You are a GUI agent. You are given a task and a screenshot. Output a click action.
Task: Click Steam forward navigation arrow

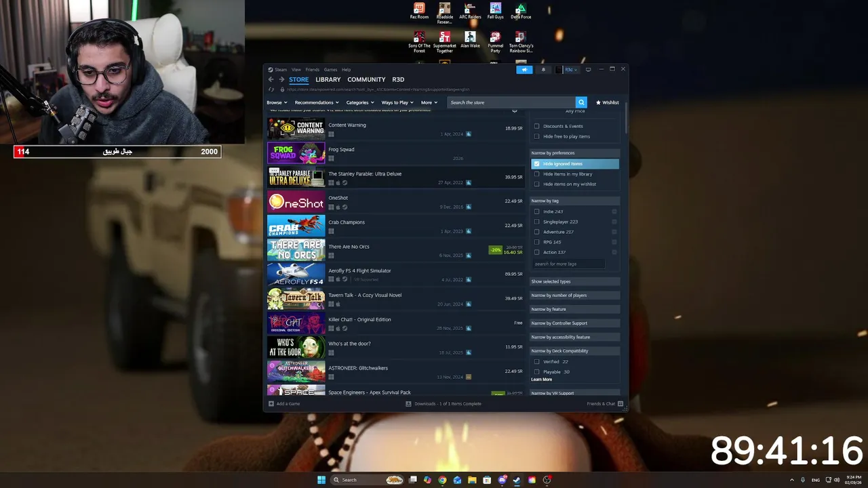(281, 79)
